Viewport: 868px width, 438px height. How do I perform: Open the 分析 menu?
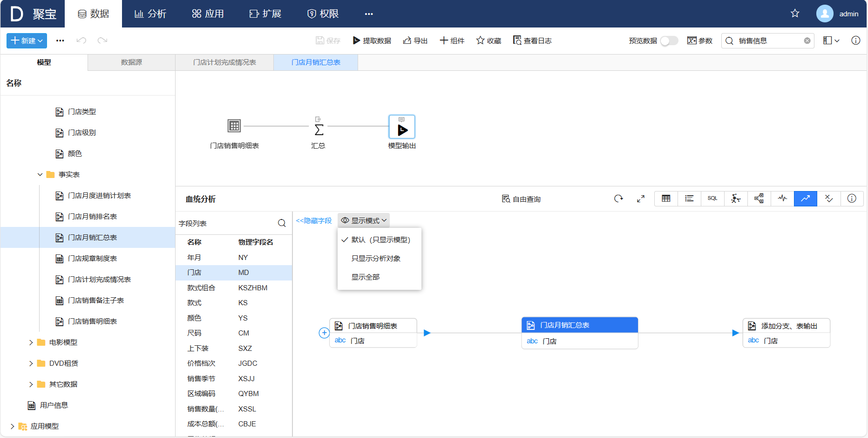150,14
